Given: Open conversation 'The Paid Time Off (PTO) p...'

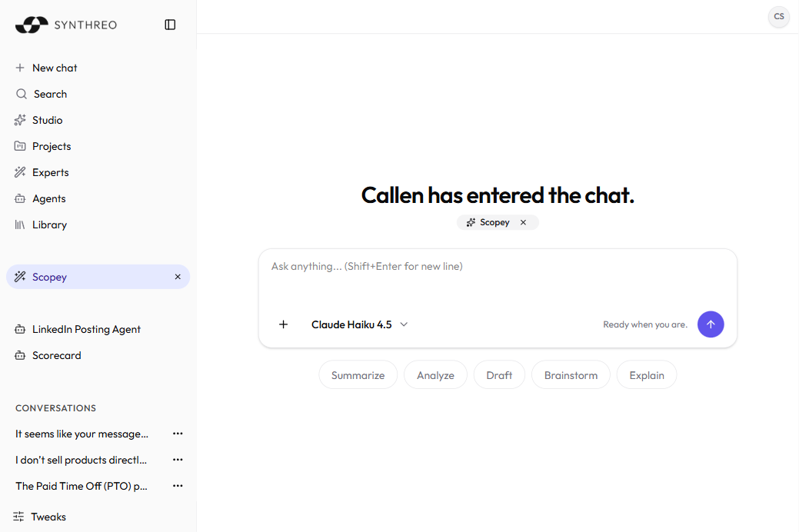Looking at the screenshot, I should (82, 486).
